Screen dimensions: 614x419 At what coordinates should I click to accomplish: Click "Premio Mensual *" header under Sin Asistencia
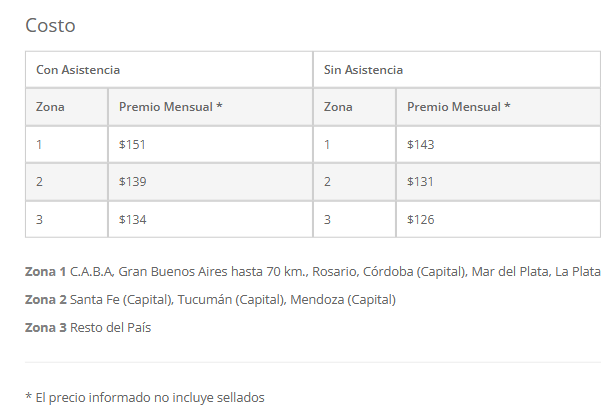click(x=458, y=107)
